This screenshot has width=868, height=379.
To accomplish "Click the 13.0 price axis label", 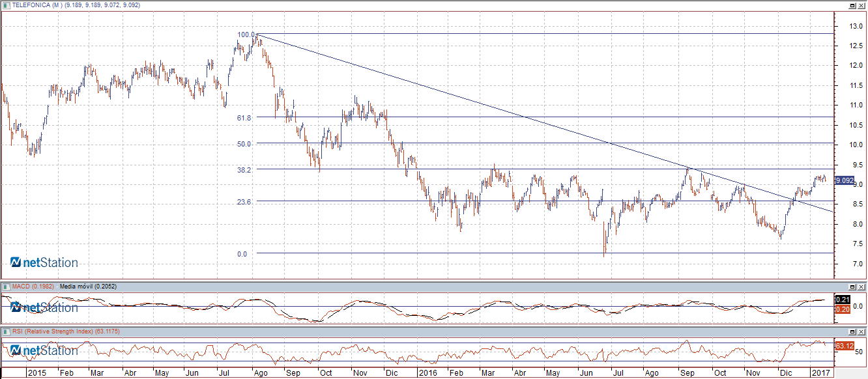I will coord(855,27).
